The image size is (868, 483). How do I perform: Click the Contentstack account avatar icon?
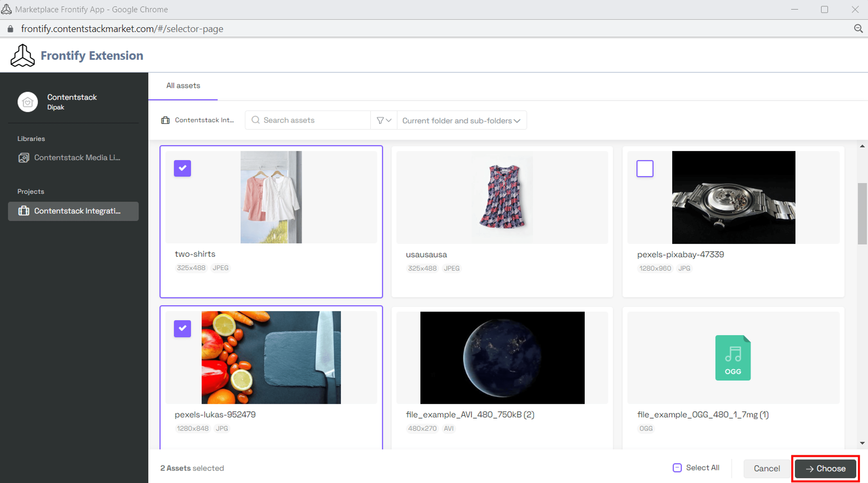point(28,102)
